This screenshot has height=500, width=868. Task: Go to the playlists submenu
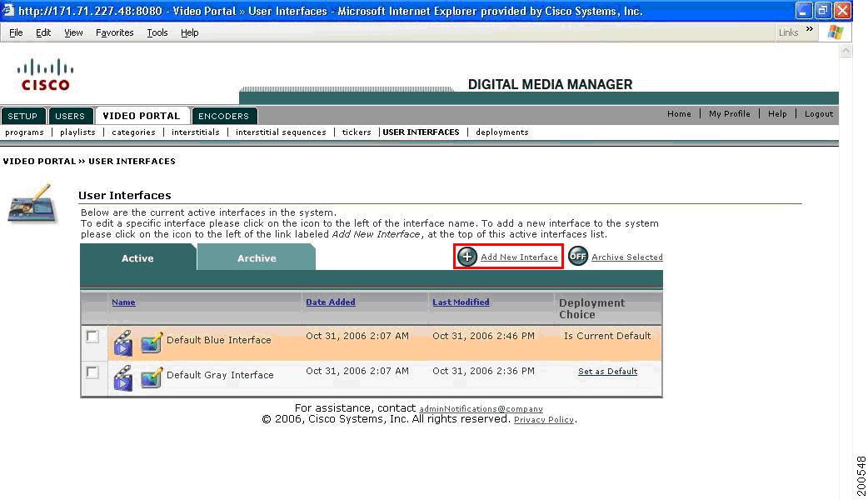(77, 132)
